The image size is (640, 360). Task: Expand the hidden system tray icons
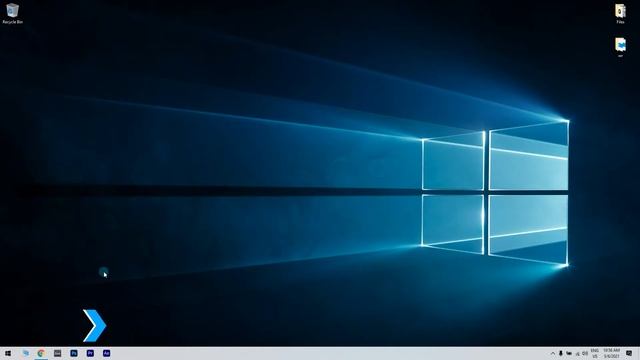[553, 353]
